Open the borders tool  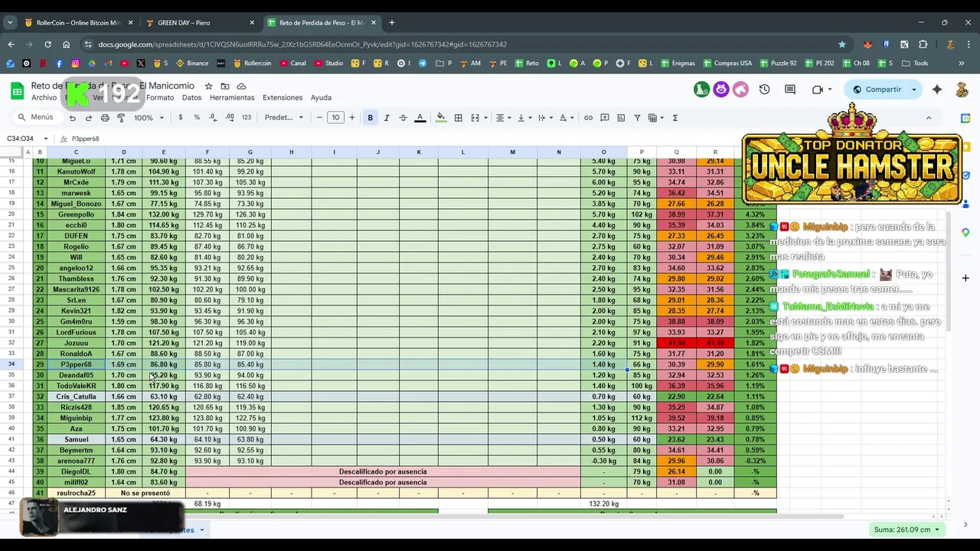(x=458, y=118)
